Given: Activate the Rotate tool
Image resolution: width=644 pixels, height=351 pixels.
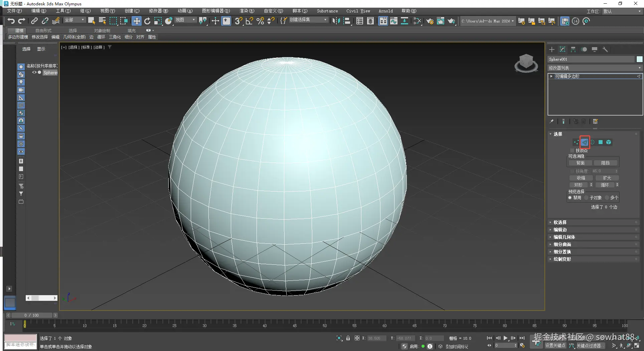Looking at the screenshot, I should click(x=147, y=21).
